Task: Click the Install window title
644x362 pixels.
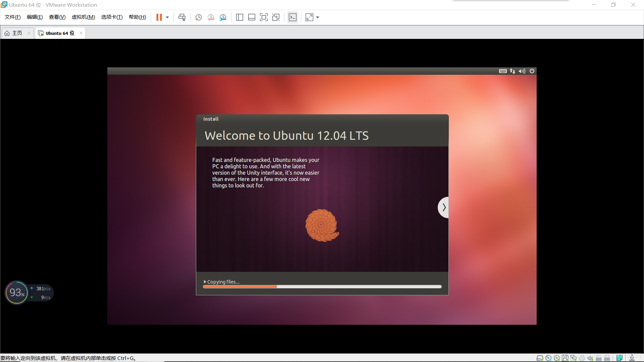Action: [211, 119]
